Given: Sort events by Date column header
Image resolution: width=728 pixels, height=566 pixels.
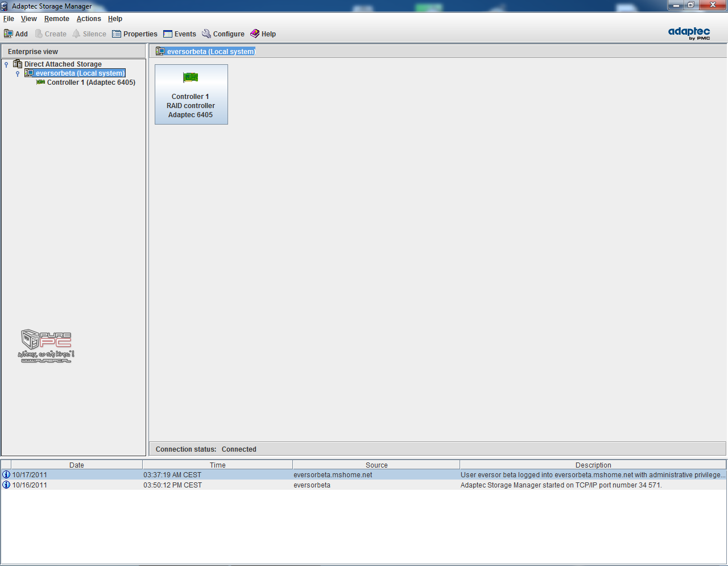Looking at the screenshot, I should point(77,465).
